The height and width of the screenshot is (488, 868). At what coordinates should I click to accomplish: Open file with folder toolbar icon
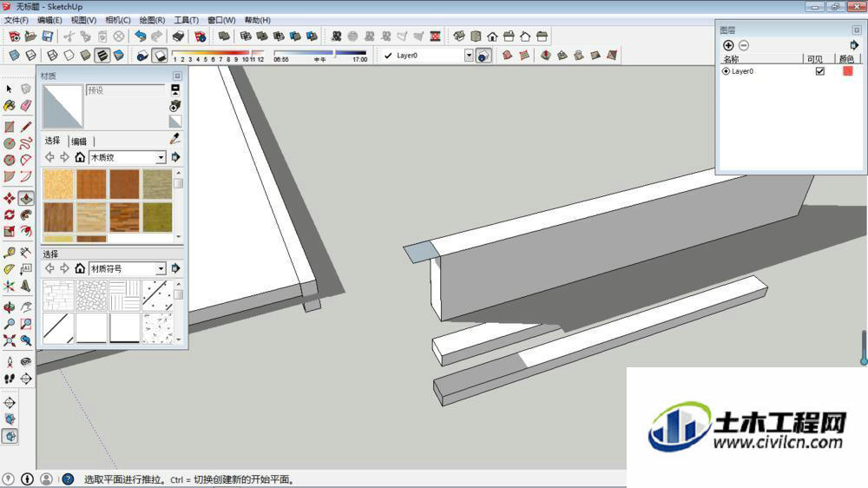(31, 36)
